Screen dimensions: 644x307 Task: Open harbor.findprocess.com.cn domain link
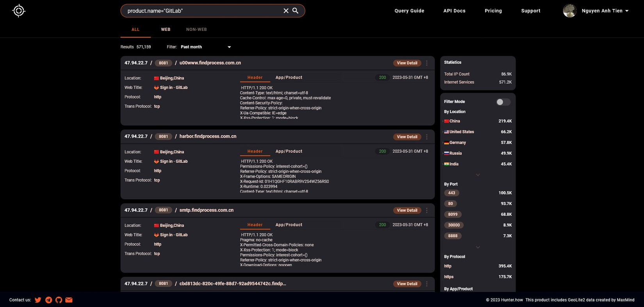(208, 137)
